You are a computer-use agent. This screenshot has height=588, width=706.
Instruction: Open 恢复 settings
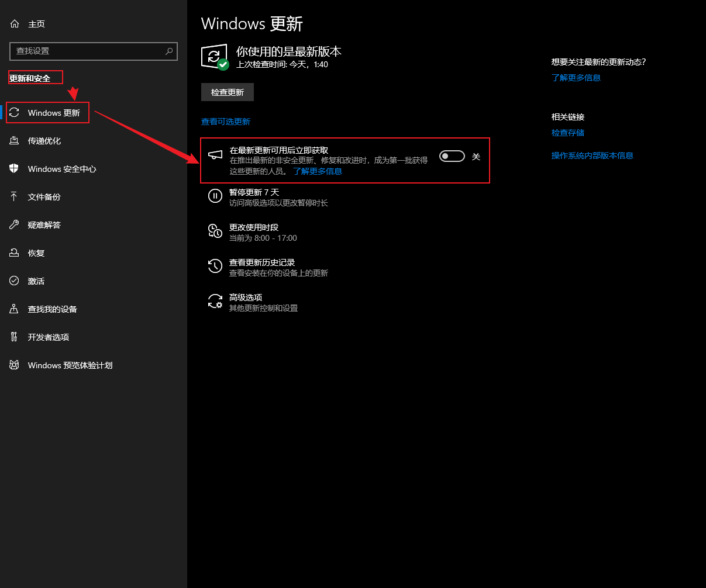click(x=94, y=253)
